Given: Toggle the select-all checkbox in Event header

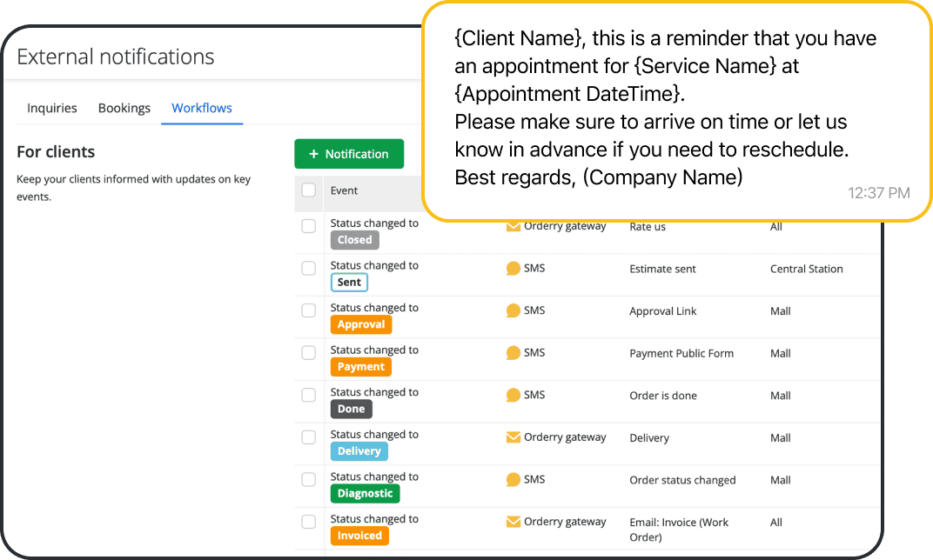Looking at the screenshot, I should coord(309,190).
